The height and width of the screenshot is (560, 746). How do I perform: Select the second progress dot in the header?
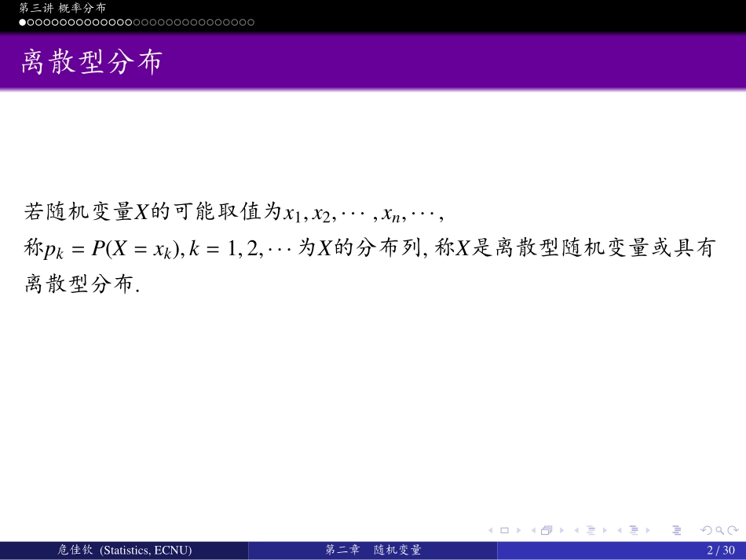coord(31,22)
